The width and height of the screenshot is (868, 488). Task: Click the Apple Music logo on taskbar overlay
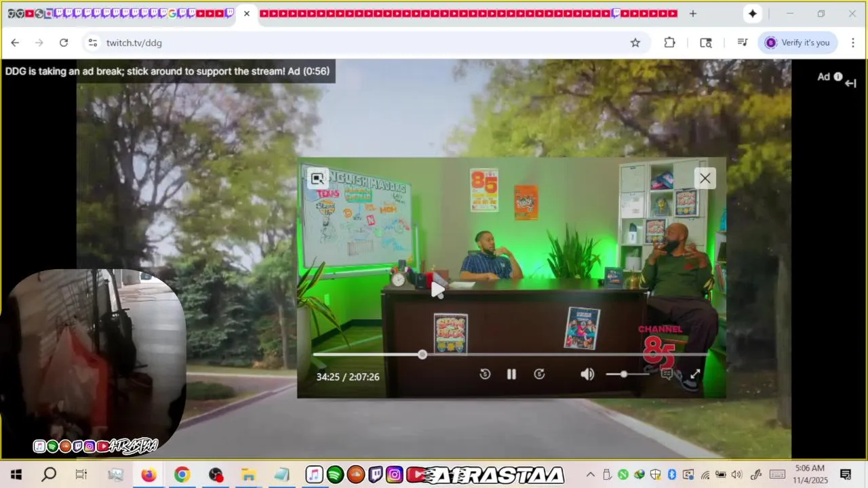[x=314, y=474]
